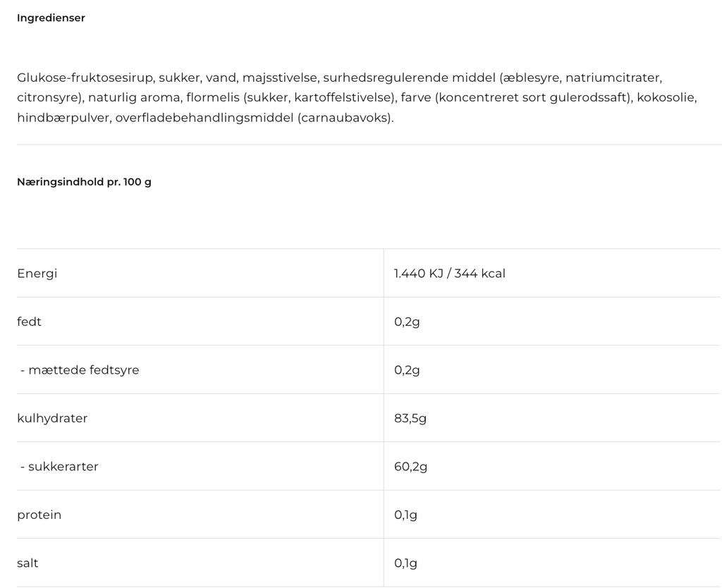Click the Næringsindhold pr. 100 g heading
Viewport: 722px width, 588px height.
tap(85, 182)
